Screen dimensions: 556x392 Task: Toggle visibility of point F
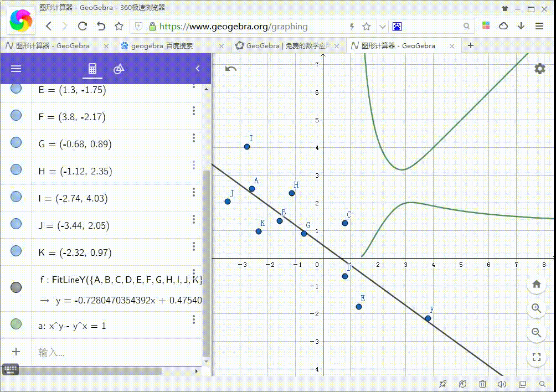pos(16,115)
